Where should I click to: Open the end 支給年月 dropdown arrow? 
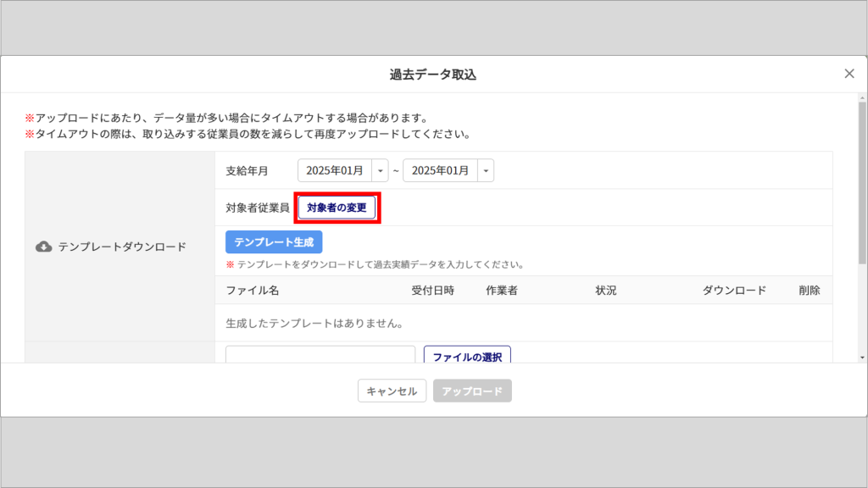point(486,170)
